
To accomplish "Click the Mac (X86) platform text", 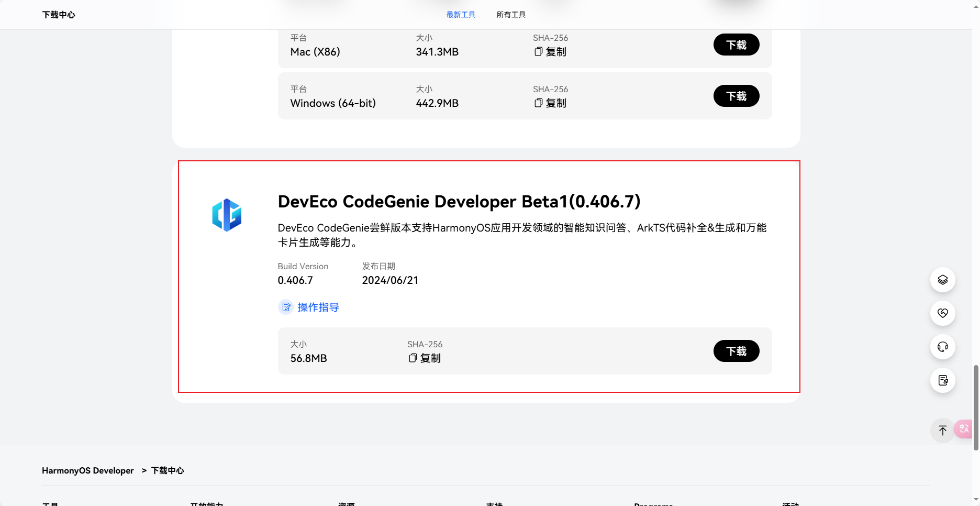I will pyautogui.click(x=315, y=52).
